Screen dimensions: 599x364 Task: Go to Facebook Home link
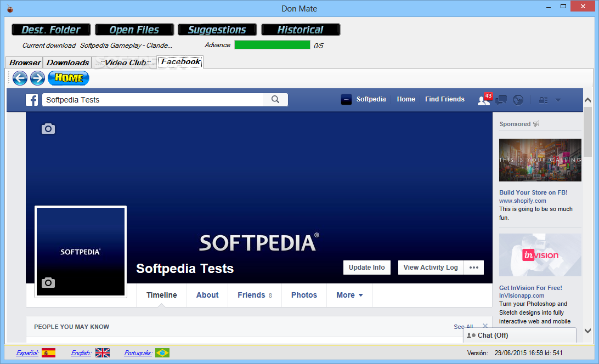[406, 99]
